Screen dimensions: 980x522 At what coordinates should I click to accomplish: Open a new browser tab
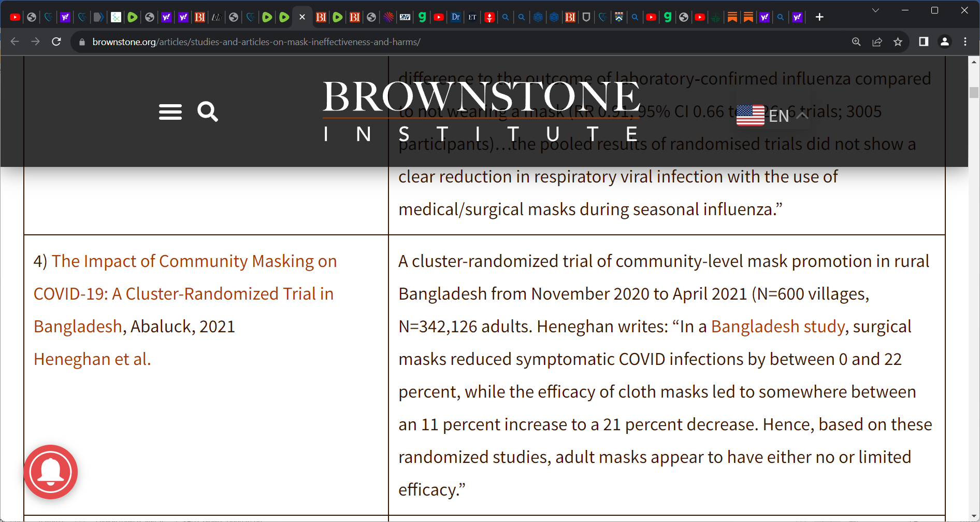click(x=819, y=17)
